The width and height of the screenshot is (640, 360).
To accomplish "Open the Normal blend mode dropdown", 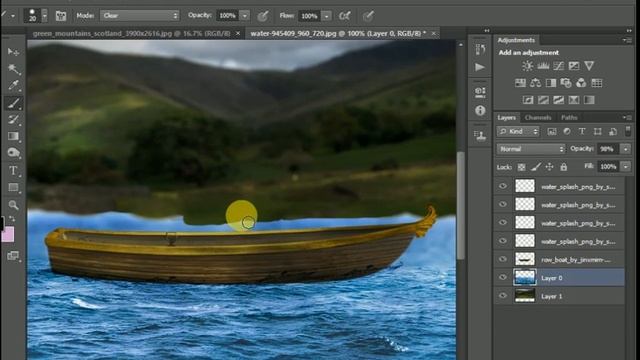I will [531, 149].
